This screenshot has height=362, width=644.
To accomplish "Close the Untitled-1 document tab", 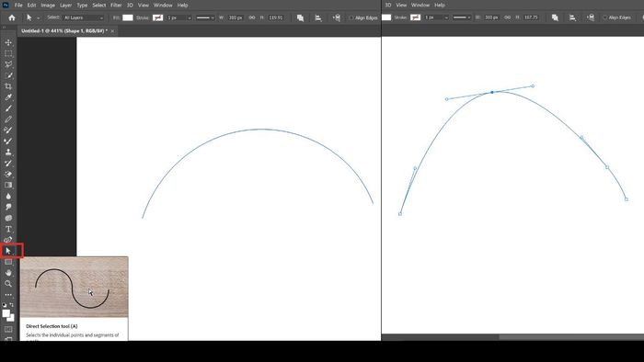I will (x=112, y=30).
